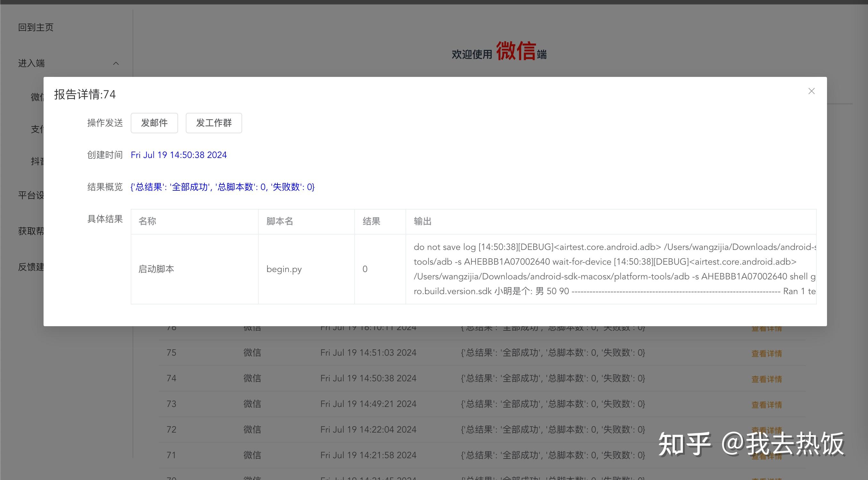Select the 启动脚本 name cell
The height and width of the screenshot is (480, 868).
click(x=156, y=269)
